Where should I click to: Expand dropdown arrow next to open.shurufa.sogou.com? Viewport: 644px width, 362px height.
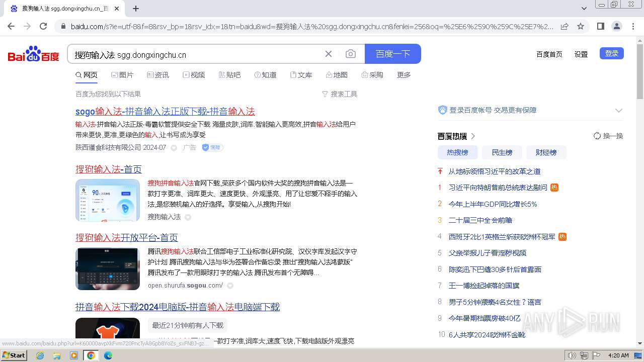[230, 286]
